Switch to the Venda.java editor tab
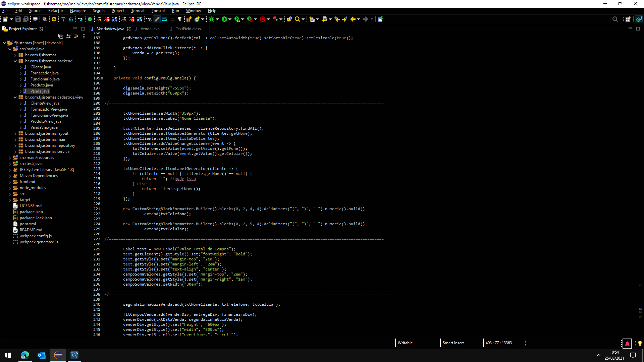 pyautogui.click(x=150, y=29)
